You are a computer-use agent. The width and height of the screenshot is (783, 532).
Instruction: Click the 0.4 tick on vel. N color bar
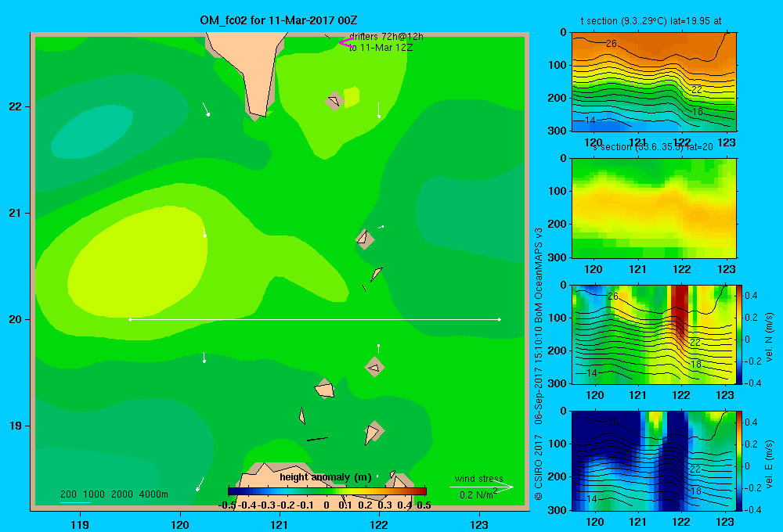751,296
